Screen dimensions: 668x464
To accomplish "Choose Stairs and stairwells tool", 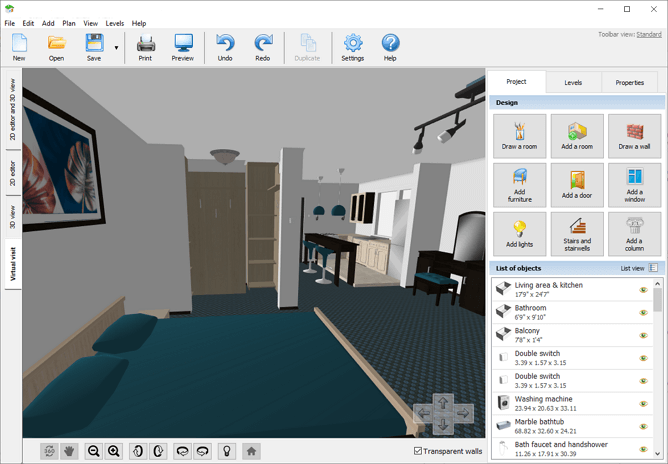I will click(577, 234).
